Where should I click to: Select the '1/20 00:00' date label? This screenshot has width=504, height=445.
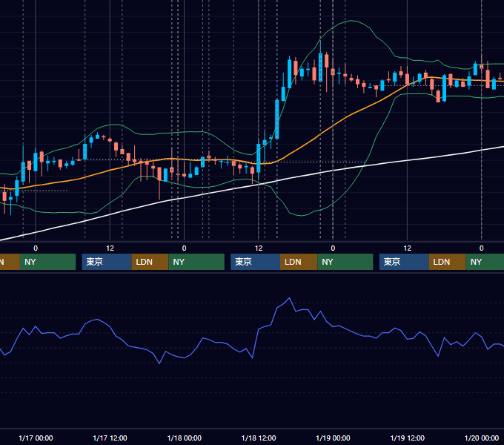[482, 438]
